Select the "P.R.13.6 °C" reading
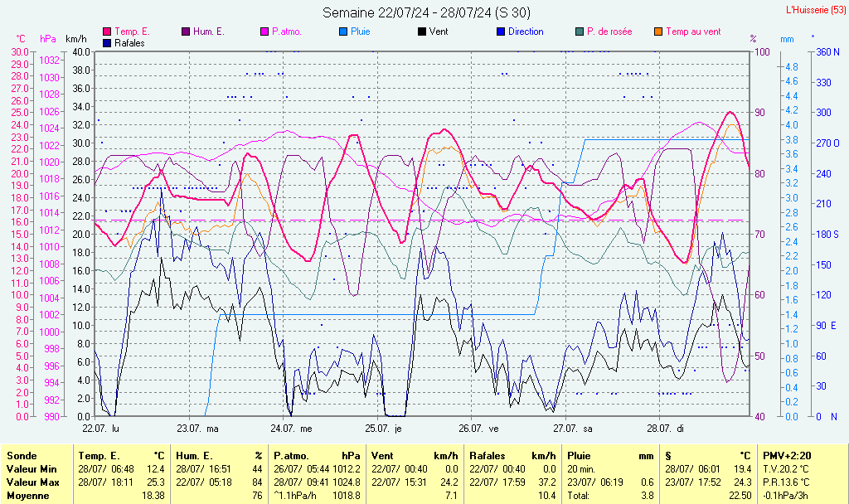 (x=786, y=482)
